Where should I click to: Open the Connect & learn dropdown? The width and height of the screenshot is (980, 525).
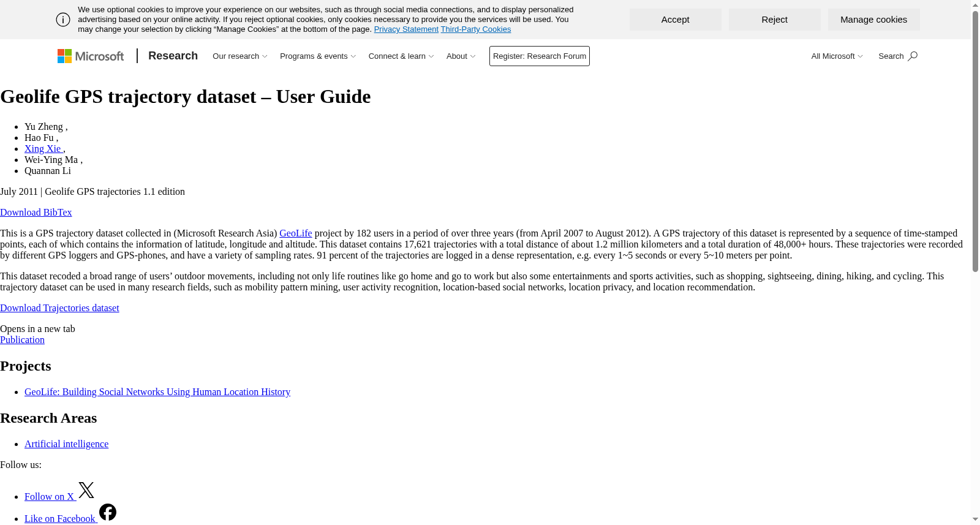point(401,56)
